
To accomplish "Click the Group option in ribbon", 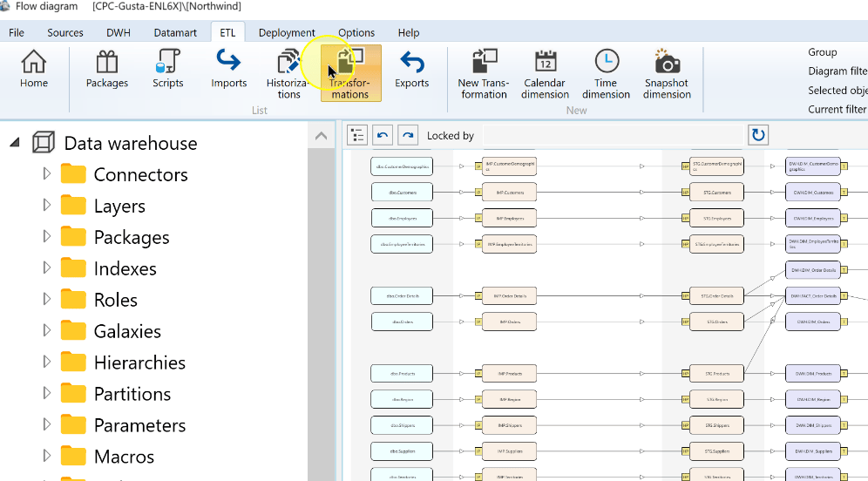I will (823, 52).
